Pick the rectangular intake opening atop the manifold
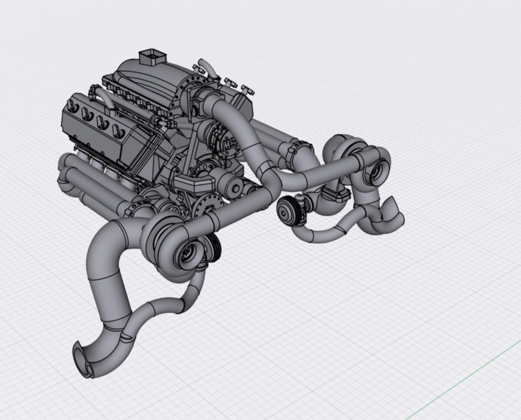The height and width of the screenshot is (420, 521). pyautogui.click(x=152, y=56)
